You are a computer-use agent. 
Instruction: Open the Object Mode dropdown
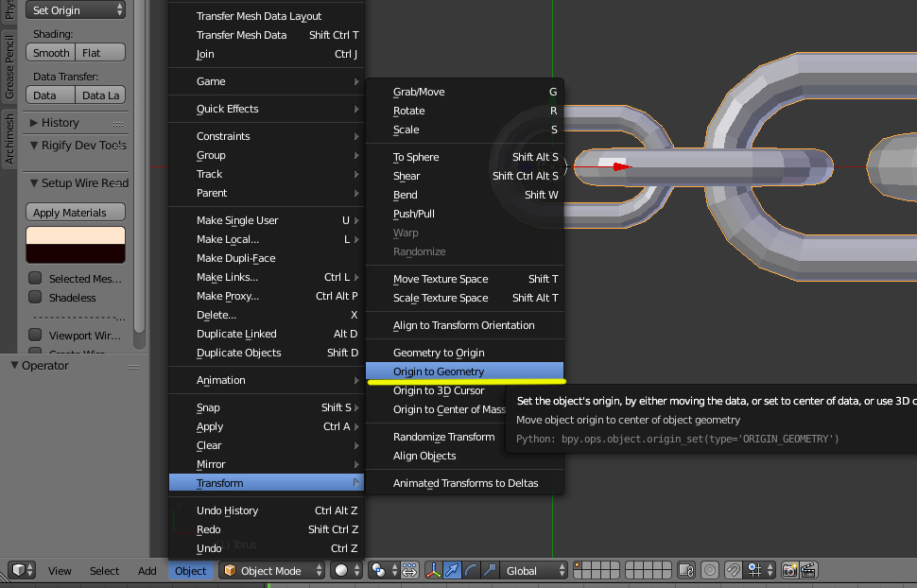tap(272, 570)
